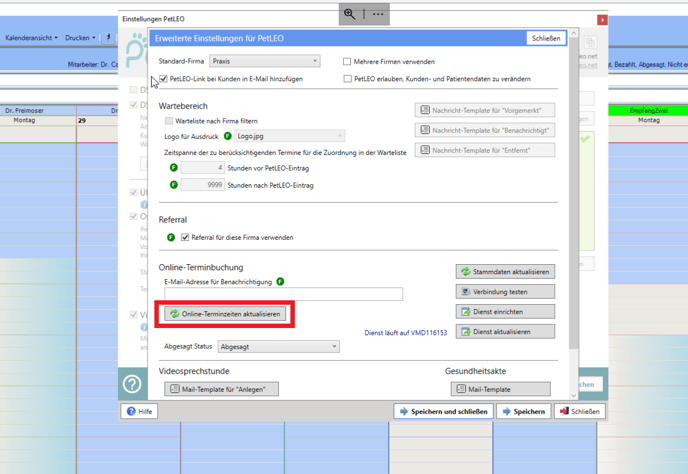Click the pin icon in calendar toolbar
The height and width of the screenshot is (474, 688).
(108, 38)
